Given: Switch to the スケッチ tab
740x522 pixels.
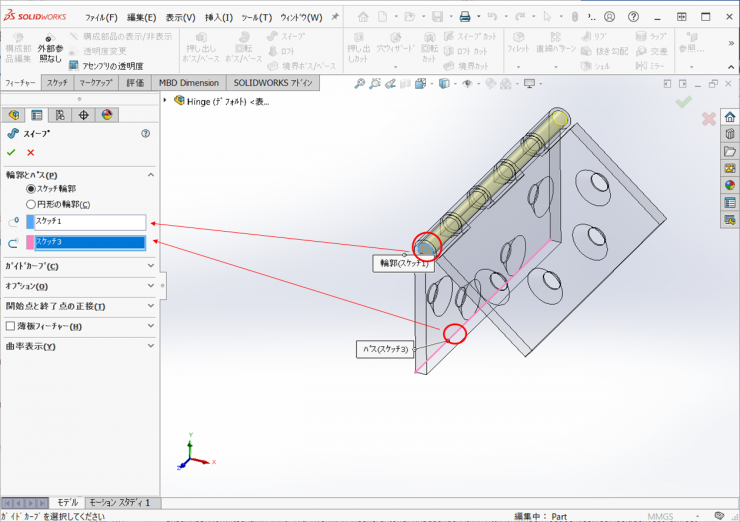Looking at the screenshot, I should 57,82.
